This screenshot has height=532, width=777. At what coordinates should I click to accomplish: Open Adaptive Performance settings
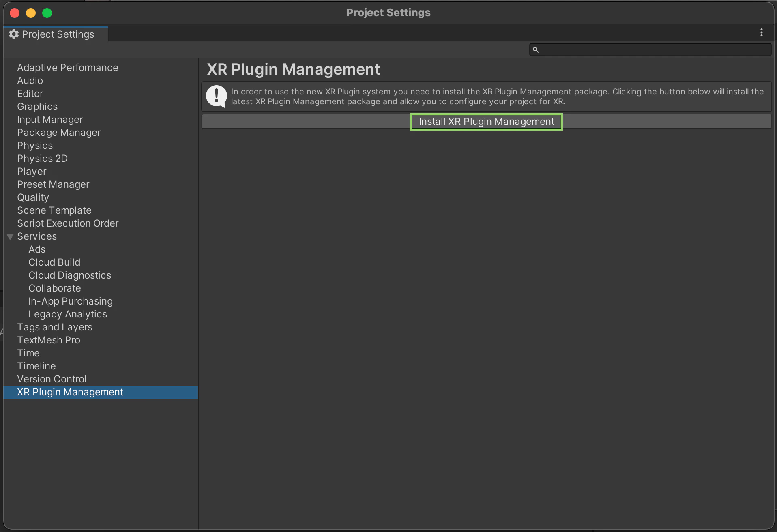67,68
